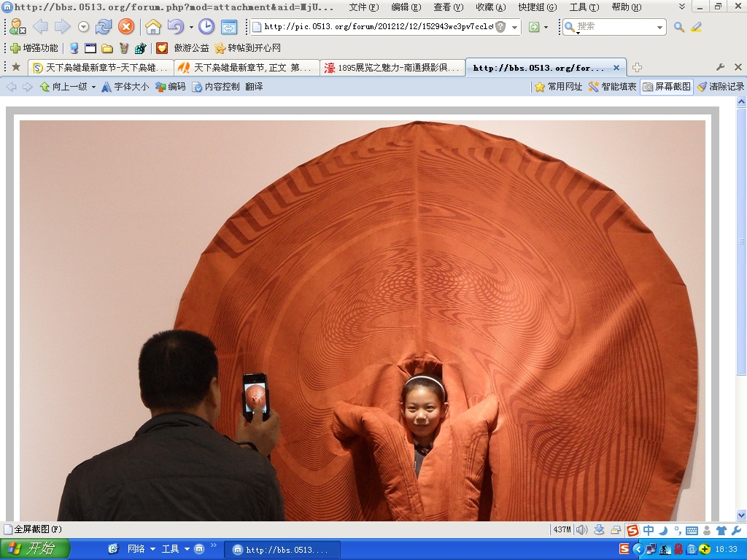Open the search engine box dropdown arrow
The width and height of the screenshot is (747, 560).
pyautogui.click(x=660, y=27)
